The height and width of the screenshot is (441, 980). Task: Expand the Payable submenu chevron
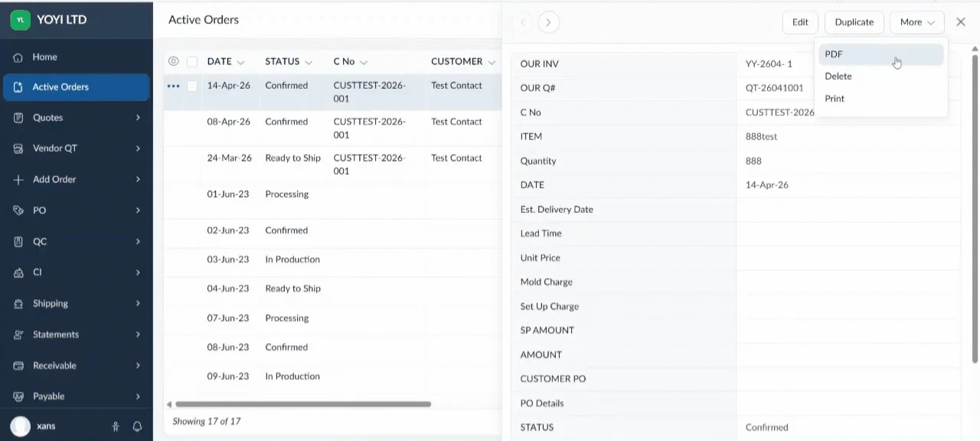(x=139, y=397)
